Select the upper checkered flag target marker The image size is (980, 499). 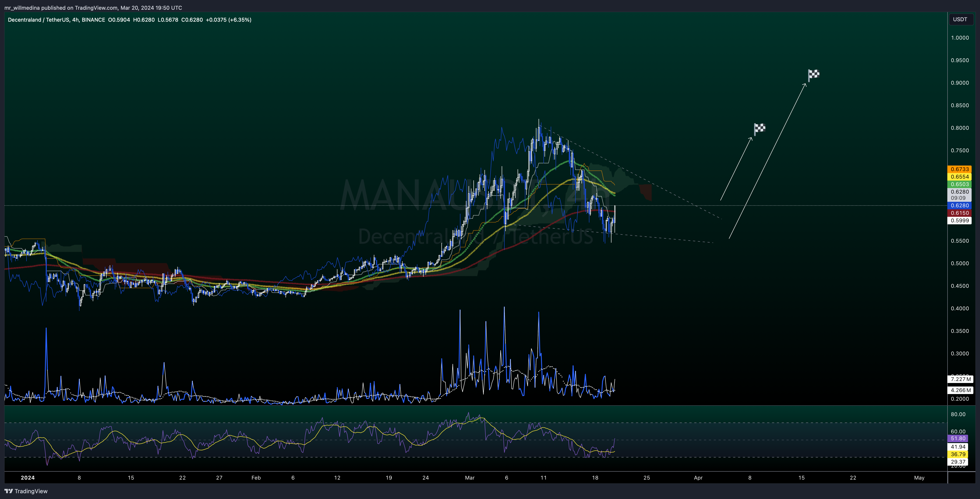(813, 75)
